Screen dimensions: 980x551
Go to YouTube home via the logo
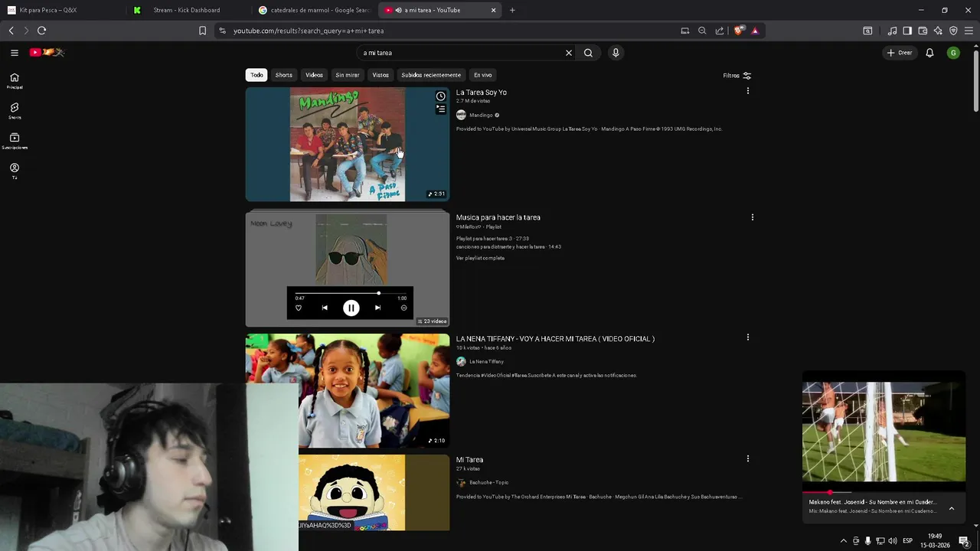pos(47,52)
